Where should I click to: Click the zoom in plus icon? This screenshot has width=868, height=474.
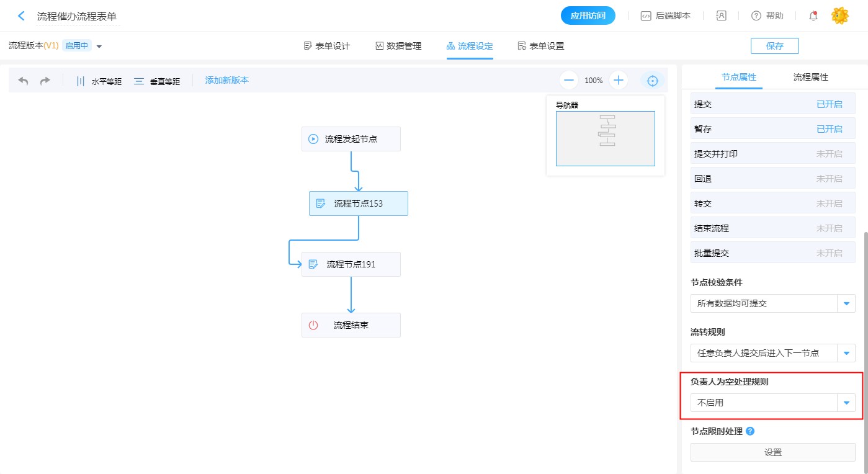tap(619, 80)
